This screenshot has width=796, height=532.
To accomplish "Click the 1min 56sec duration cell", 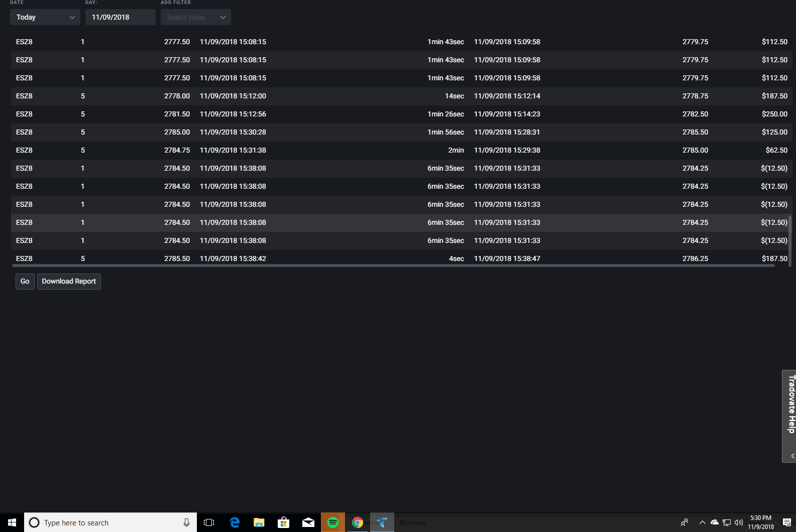I will tap(446, 132).
